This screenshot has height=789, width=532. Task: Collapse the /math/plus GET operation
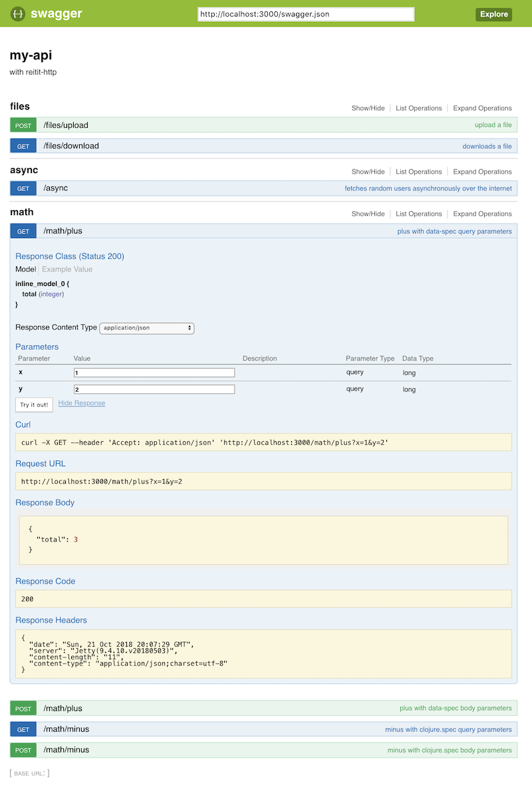(63, 231)
